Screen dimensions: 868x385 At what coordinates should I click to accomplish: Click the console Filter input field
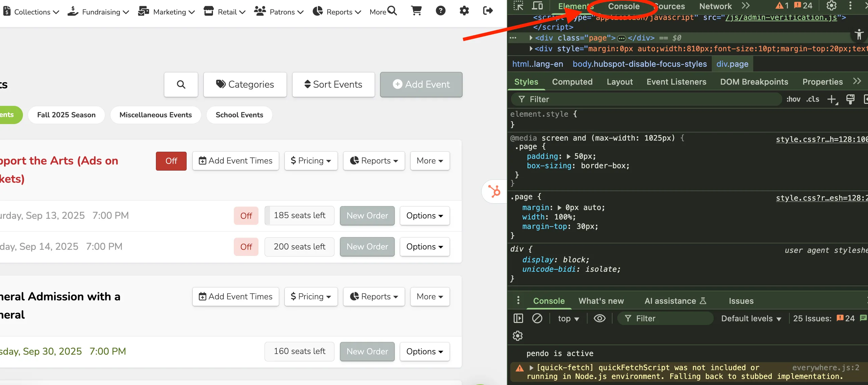click(665, 319)
